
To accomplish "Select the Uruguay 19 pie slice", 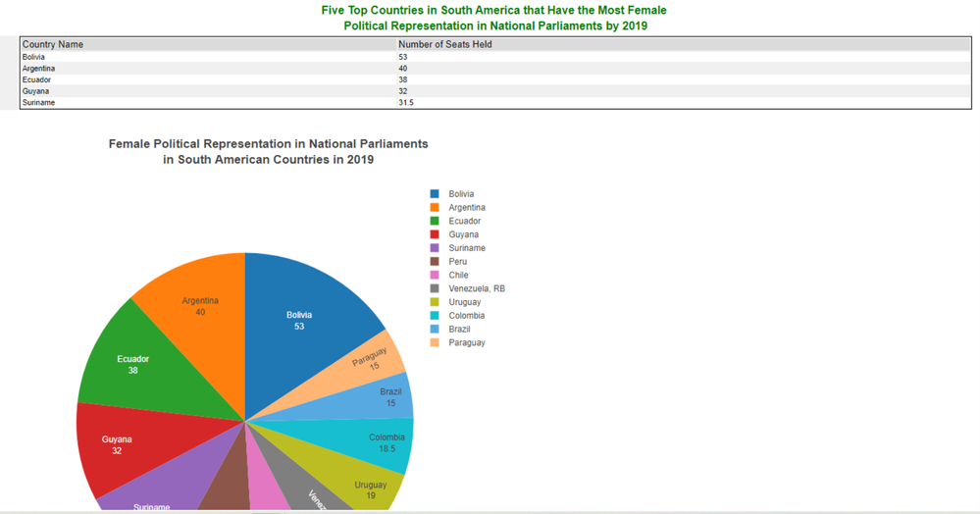I will pyautogui.click(x=371, y=489).
